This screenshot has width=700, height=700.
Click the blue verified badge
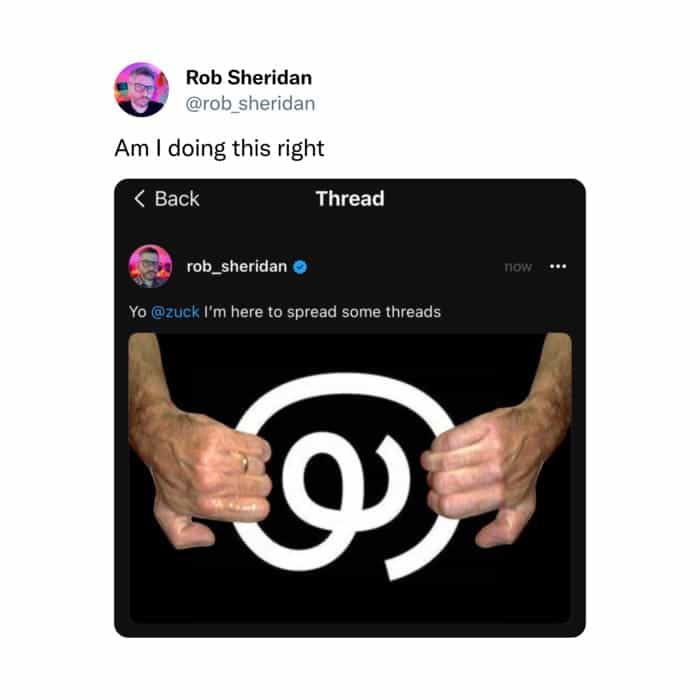(300, 267)
